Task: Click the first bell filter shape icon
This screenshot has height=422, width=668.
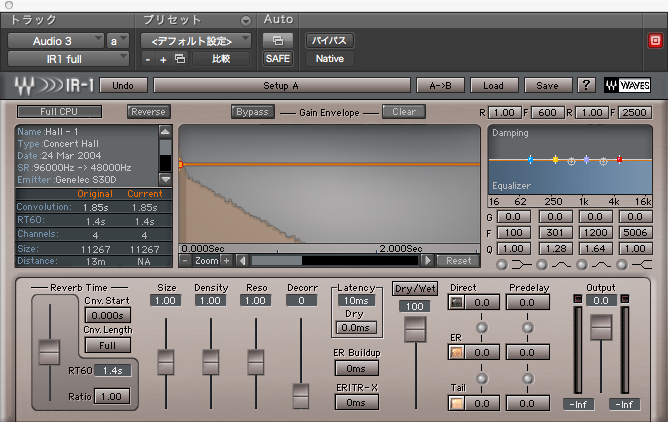Action: click(x=561, y=265)
